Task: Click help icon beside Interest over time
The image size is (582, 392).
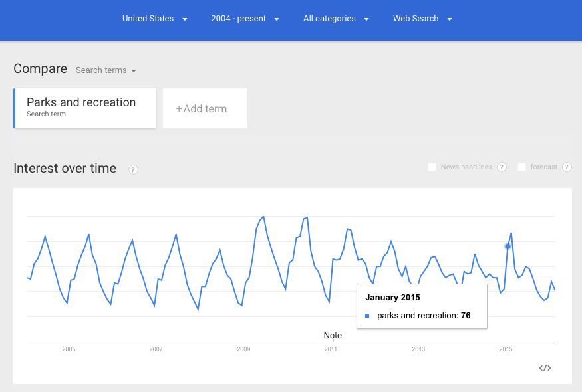Action: pos(133,169)
